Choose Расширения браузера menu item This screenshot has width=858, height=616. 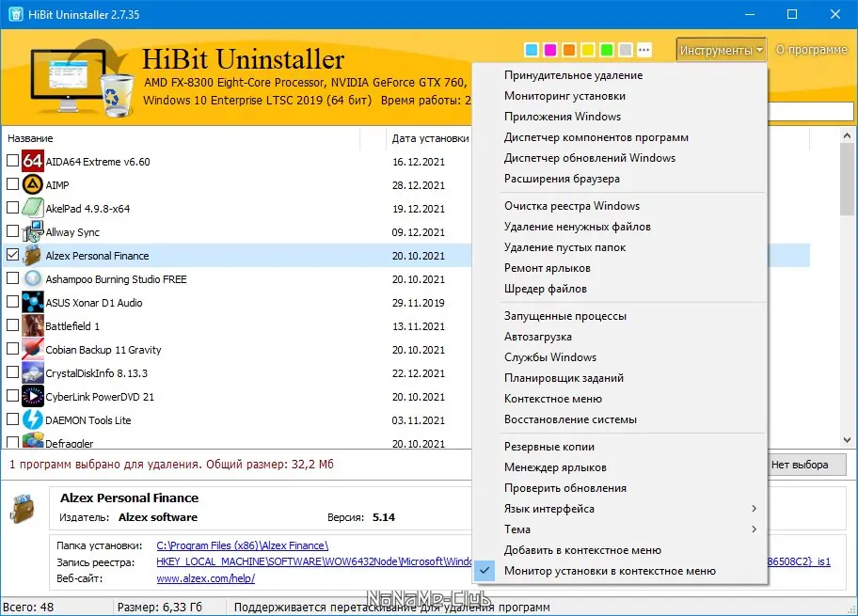[x=620, y=179]
